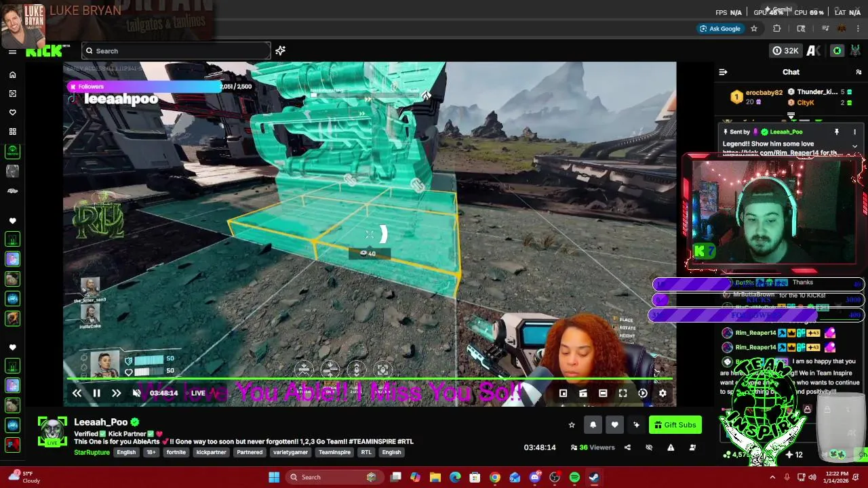The height and width of the screenshot is (488, 868).
Task: Bookmark this page with star icon
Action: tap(753, 28)
